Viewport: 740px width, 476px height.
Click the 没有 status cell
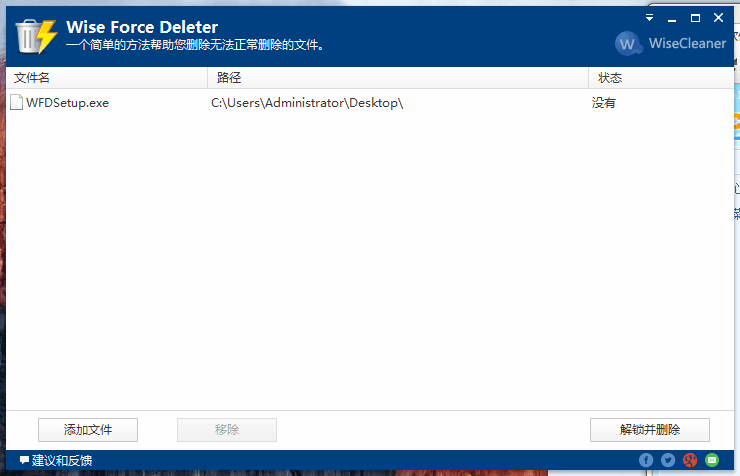604,103
